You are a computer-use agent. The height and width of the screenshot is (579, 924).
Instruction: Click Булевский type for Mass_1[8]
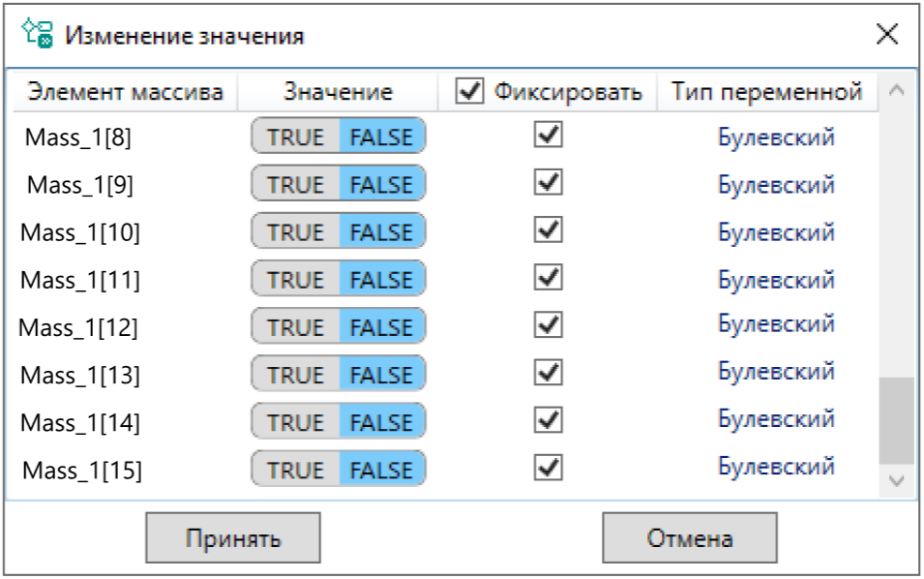pyautogui.click(x=776, y=137)
